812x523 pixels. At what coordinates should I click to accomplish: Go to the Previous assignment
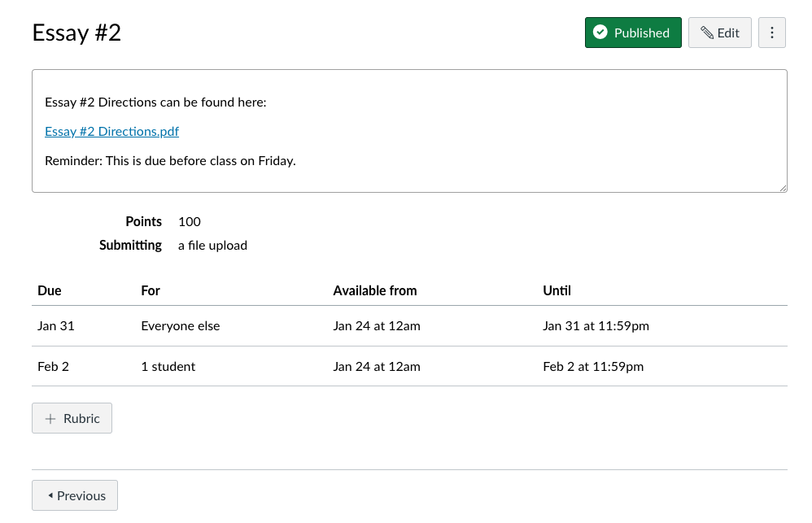point(75,495)
